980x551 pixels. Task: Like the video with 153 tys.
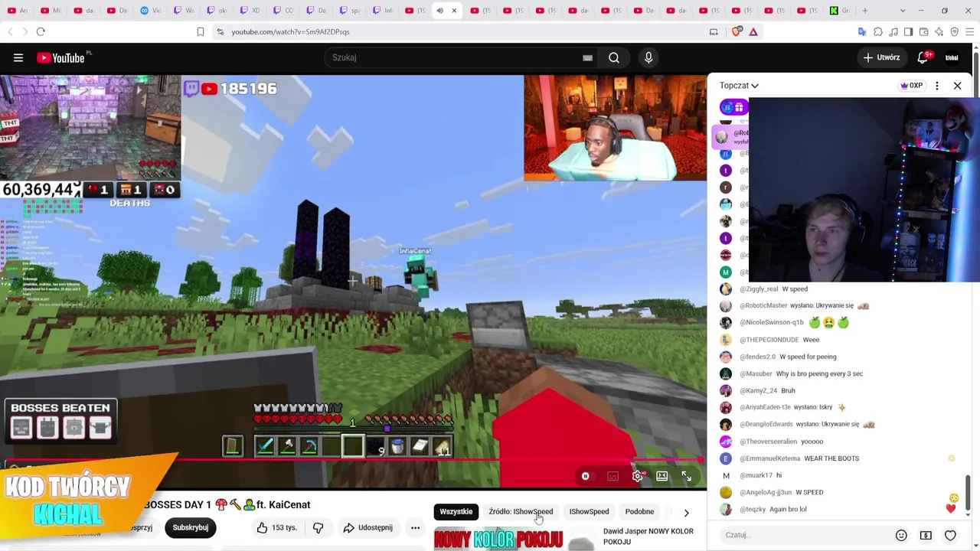(x=276, y=527)
